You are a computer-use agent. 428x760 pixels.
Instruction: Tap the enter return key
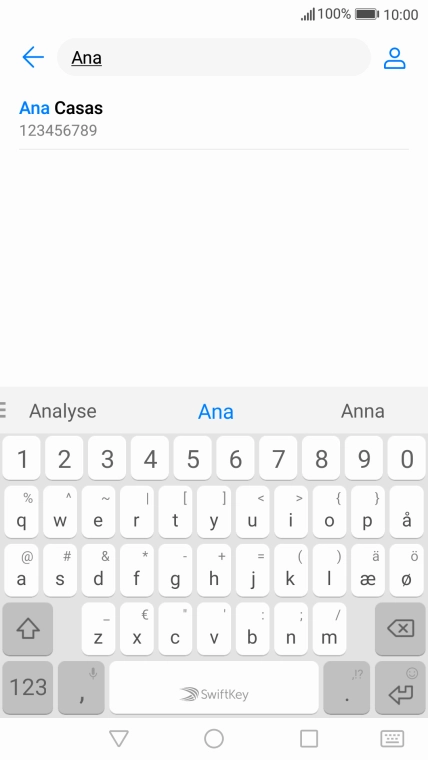click(400, 688)
